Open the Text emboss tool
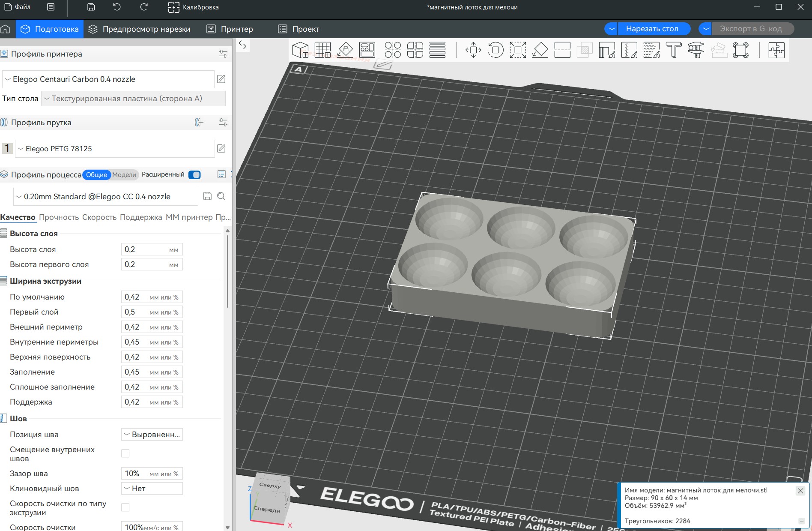Viewport: 812px width, 531px height. (x=674, y=50)
